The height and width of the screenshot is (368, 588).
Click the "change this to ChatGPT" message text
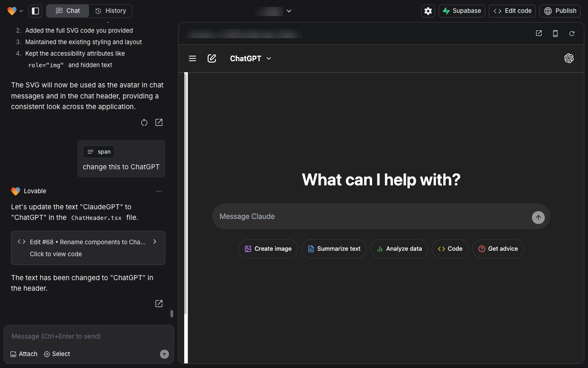[x=121, y=167]
